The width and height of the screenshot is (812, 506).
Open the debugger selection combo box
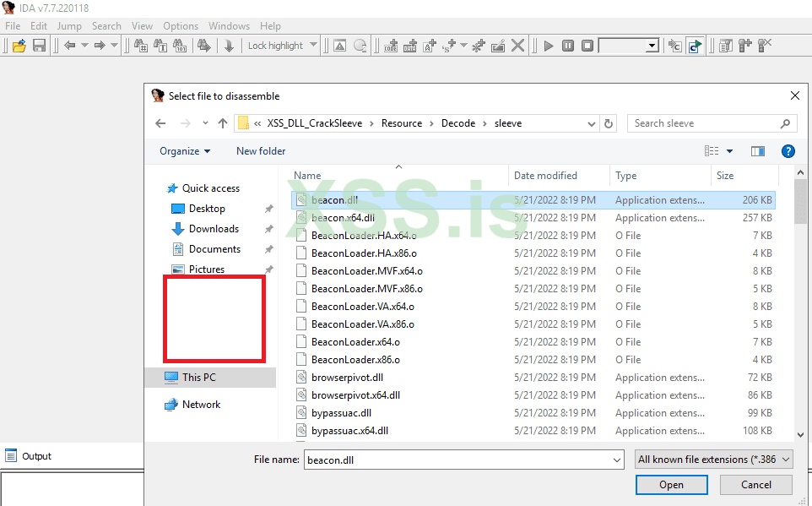point(629,46)
